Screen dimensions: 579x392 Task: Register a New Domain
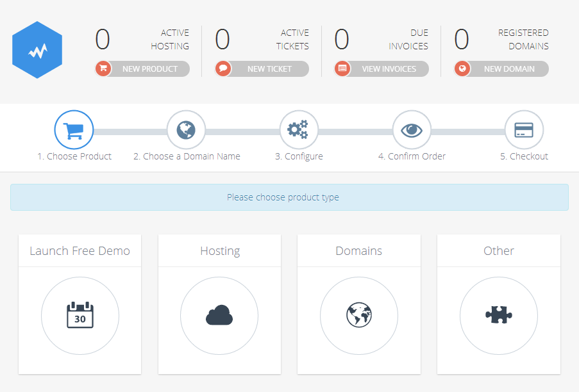[x=501, y=69]
